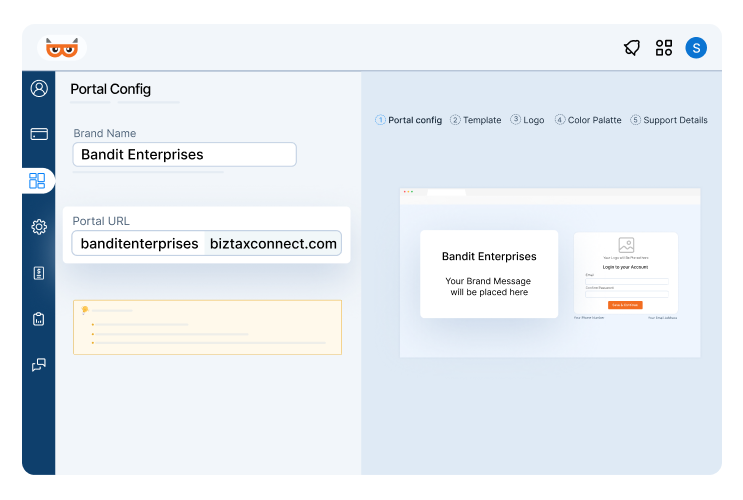The width and height of the screenshot is (743, 500).
Task: Click the Brand Name input field
Action: pos(184,155)
